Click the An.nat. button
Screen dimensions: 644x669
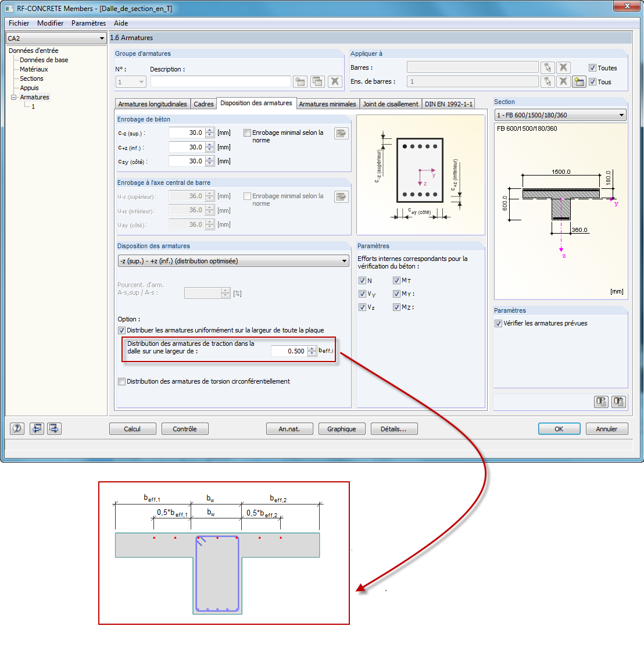[289, 429]
